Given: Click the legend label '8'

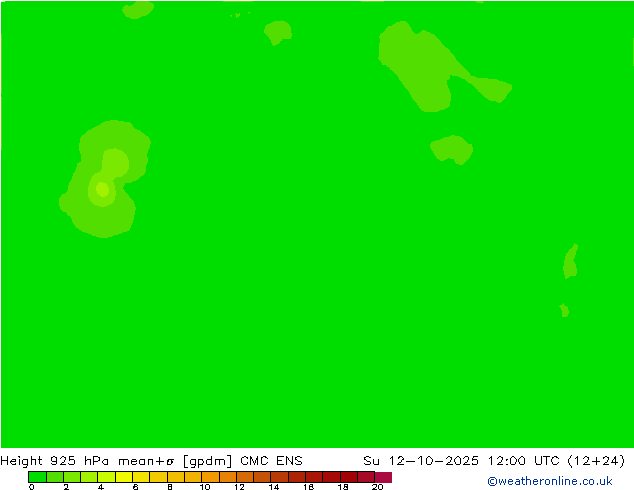Looking at the screenshot, I should (170, 487).
